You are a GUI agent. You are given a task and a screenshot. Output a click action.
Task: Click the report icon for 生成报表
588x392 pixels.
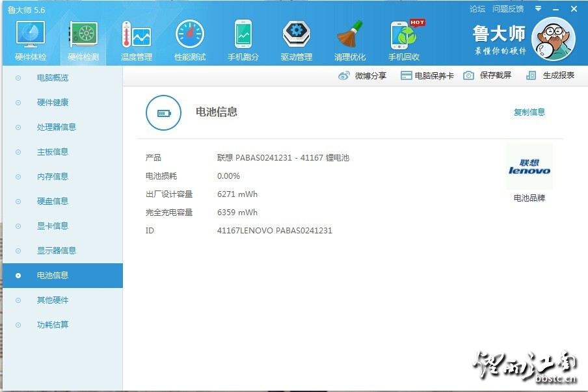point(531,75)
